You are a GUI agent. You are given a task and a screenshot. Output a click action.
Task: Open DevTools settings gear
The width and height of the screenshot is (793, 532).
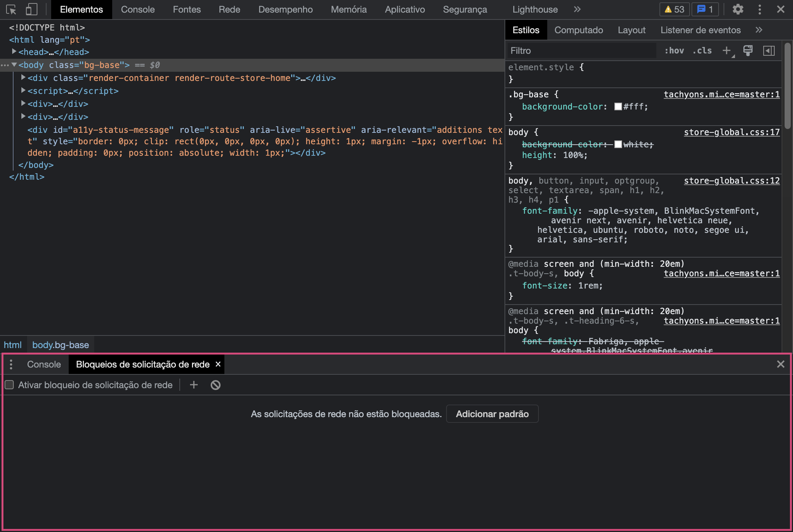click(738, 9)
